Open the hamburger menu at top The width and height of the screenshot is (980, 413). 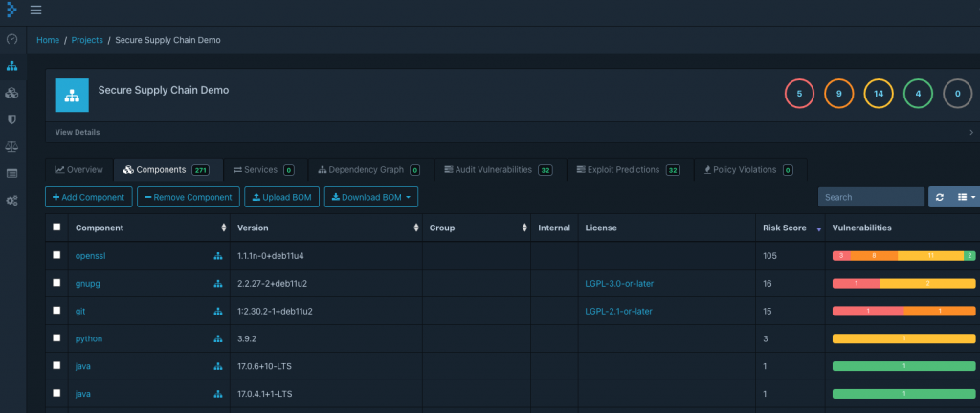[35, 10]
